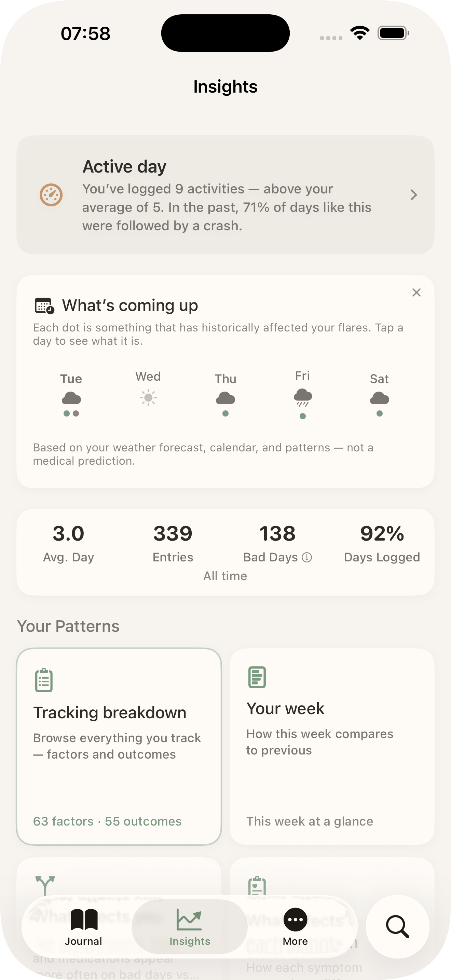The width and height of the screenshot is (451, 980).
Task: Tap the Tracking breakdown clipboard icon
Action: (x=44, y=680)
